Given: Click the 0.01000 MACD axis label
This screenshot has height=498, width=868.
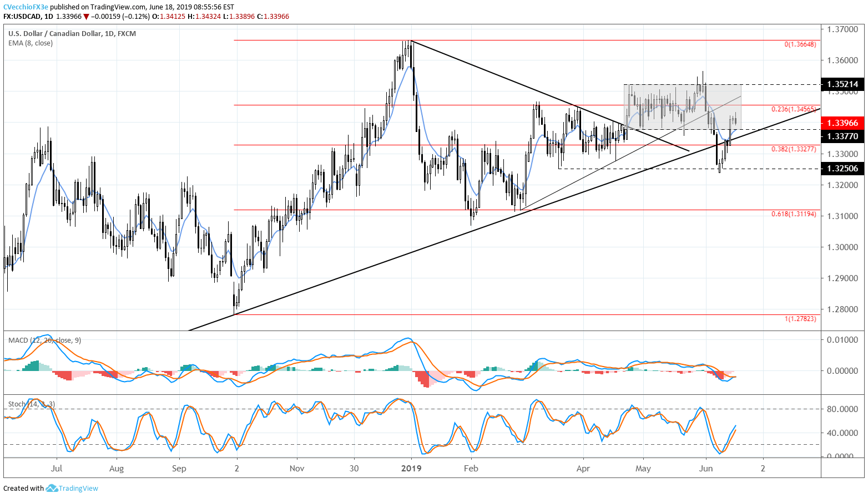Looking at the screenshot, I should pos(842,339).
